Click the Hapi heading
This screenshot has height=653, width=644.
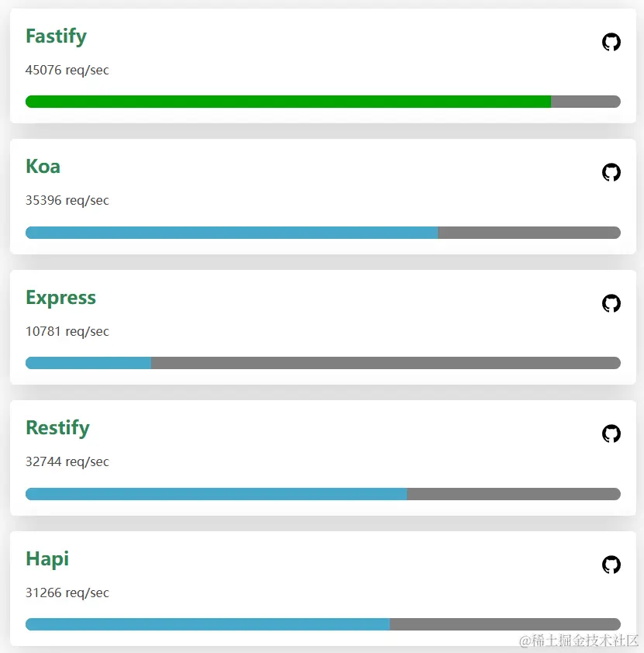[47, 559]
